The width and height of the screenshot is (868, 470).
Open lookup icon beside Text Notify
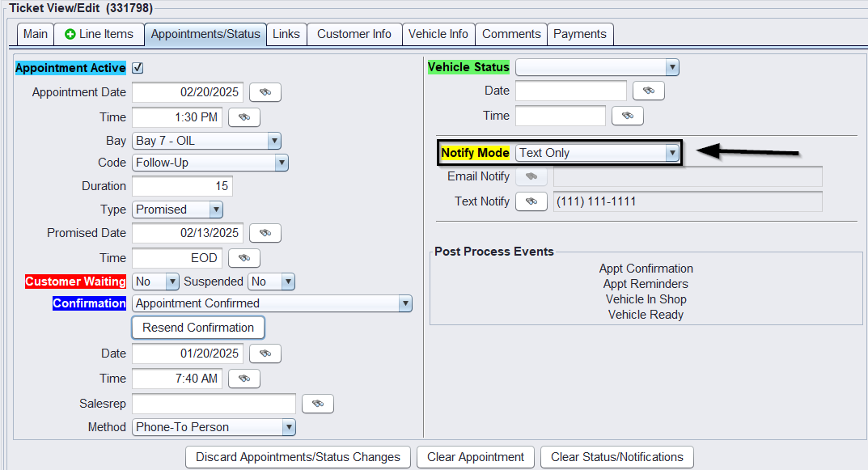(531, 201)
